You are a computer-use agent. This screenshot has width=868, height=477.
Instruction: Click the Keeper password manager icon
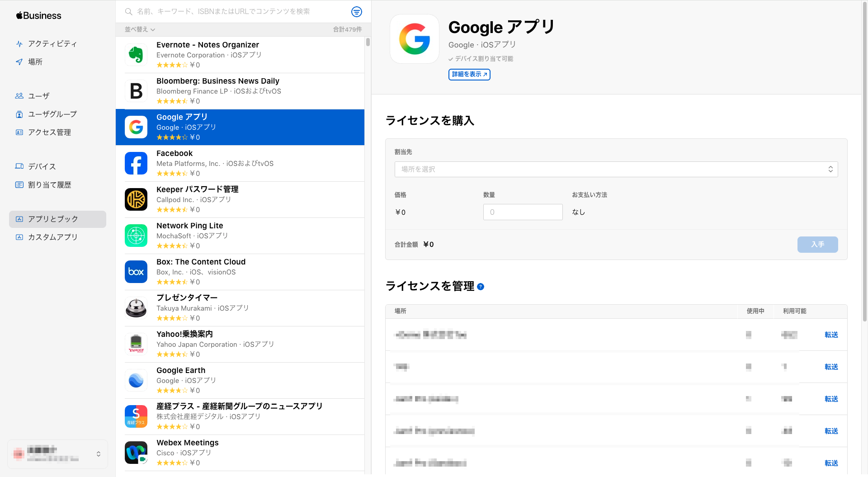click(136, 199)
